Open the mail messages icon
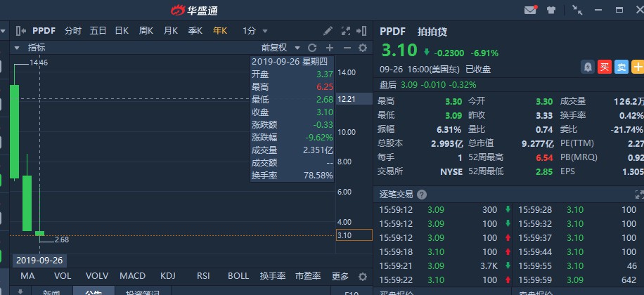This screenshot has height=295, width=644. pyautogui.click(x=530, y=10)
